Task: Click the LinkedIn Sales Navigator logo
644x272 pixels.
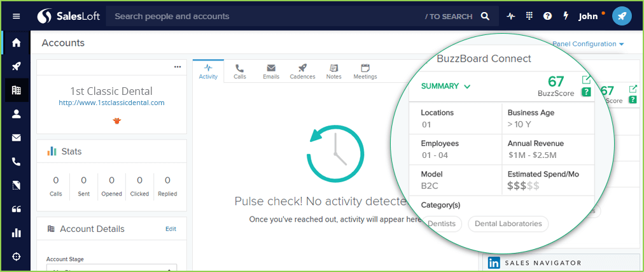Action: point(494,263)
